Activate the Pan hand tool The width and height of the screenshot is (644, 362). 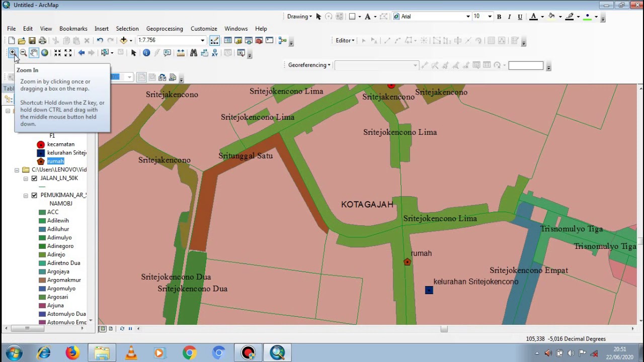pos(34,53)
